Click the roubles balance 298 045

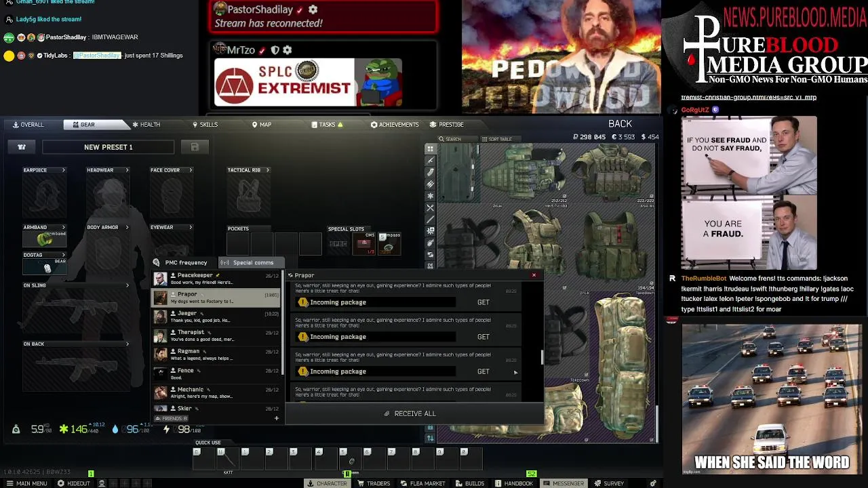click(589, 137)
